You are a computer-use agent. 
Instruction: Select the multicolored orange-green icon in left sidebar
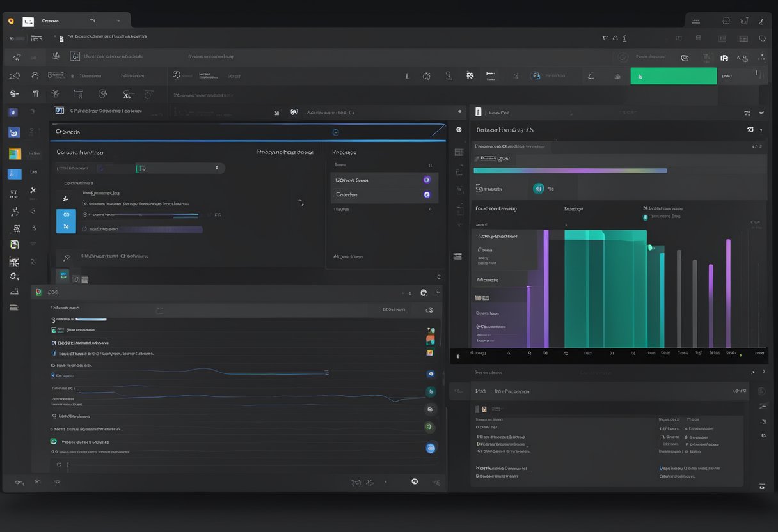(15, 153)
